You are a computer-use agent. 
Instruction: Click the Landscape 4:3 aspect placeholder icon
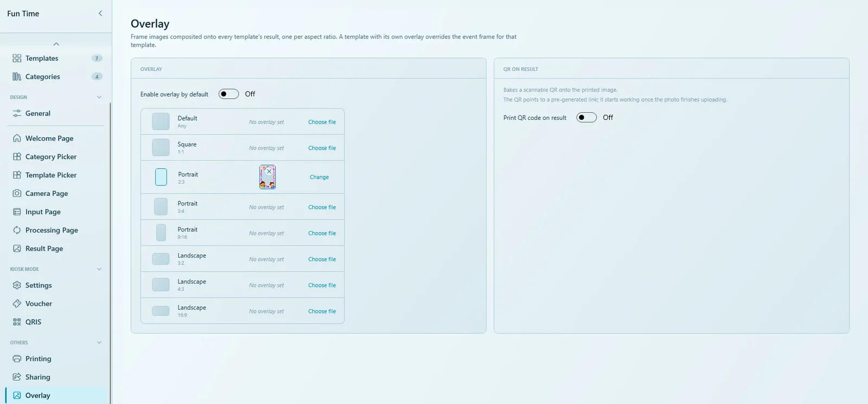click(x=161, y=285)
